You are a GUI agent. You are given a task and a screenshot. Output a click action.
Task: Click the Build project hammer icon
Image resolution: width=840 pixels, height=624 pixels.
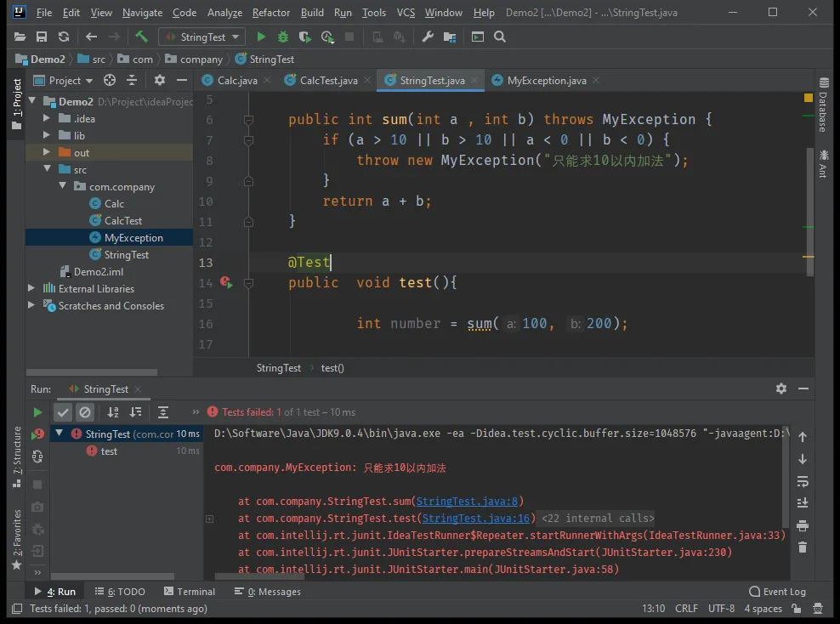pos(141,37)
